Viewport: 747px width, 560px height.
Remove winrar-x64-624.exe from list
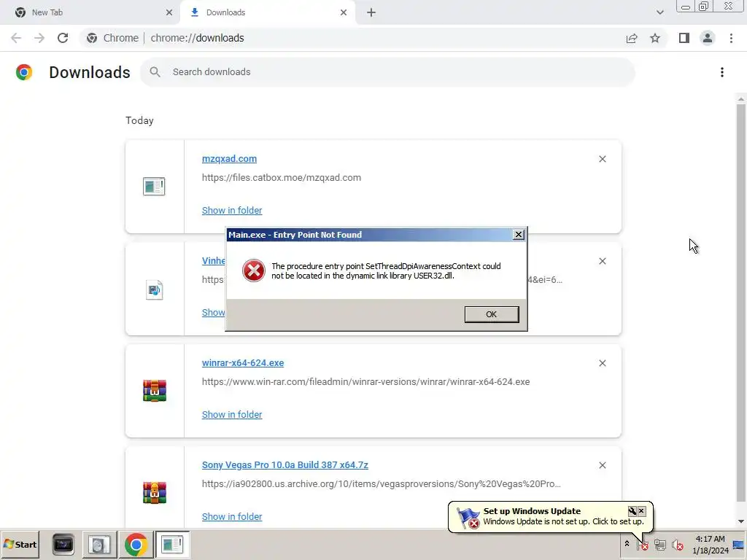coord(602,363)
